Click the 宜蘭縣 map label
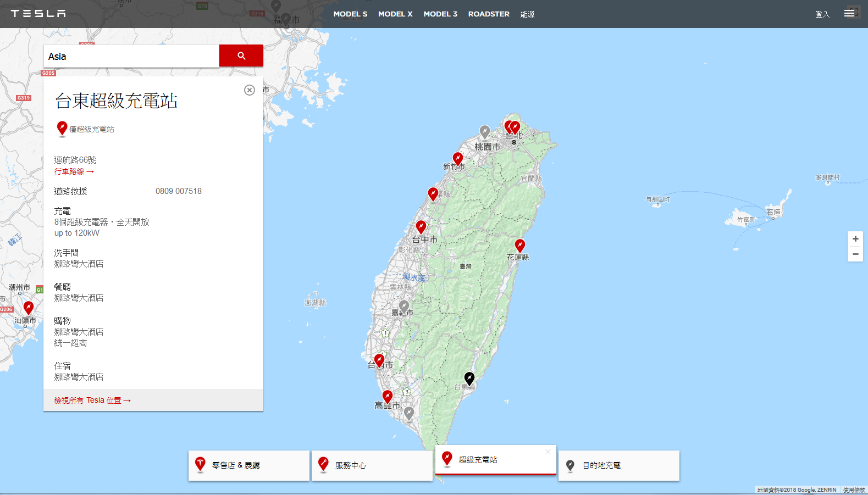Viewport: 868px width, 495px height. click(x=532, y=179)
